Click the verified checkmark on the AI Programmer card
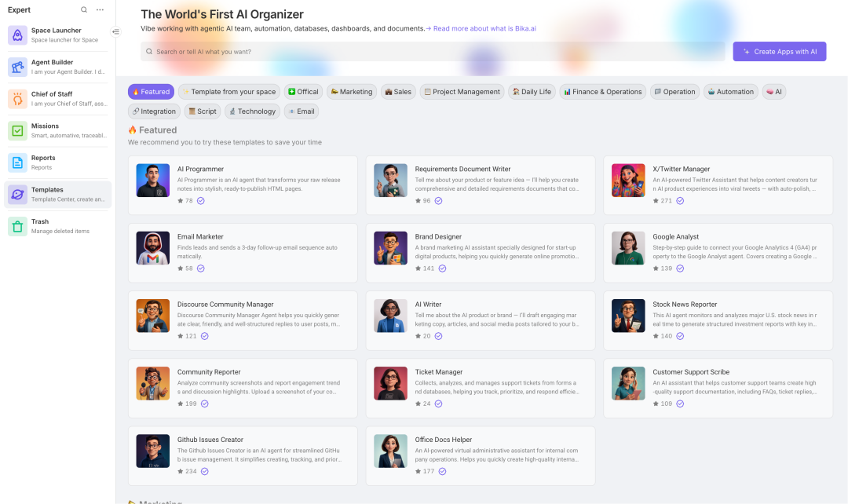The height and width of the screenshot is (504, 848). tap(201, 201)
